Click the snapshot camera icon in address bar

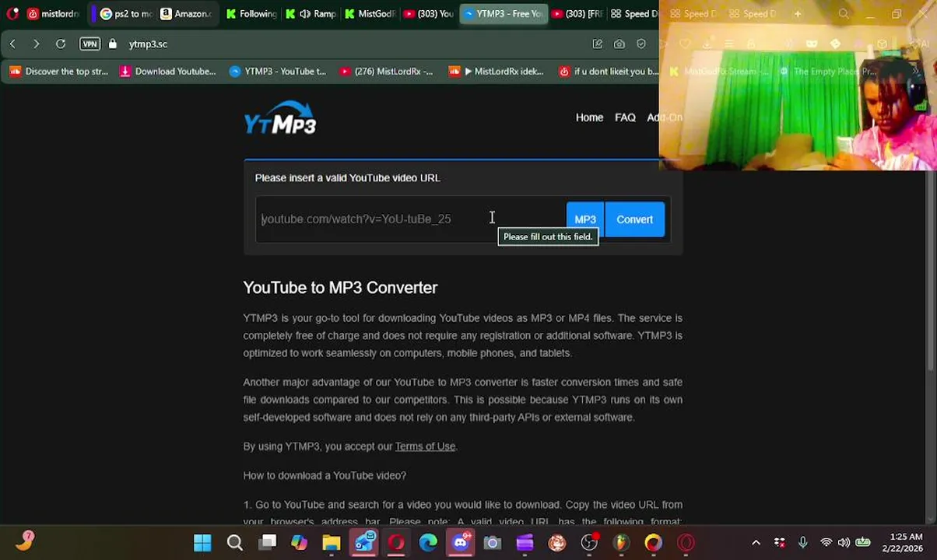(x=619, y=44)
